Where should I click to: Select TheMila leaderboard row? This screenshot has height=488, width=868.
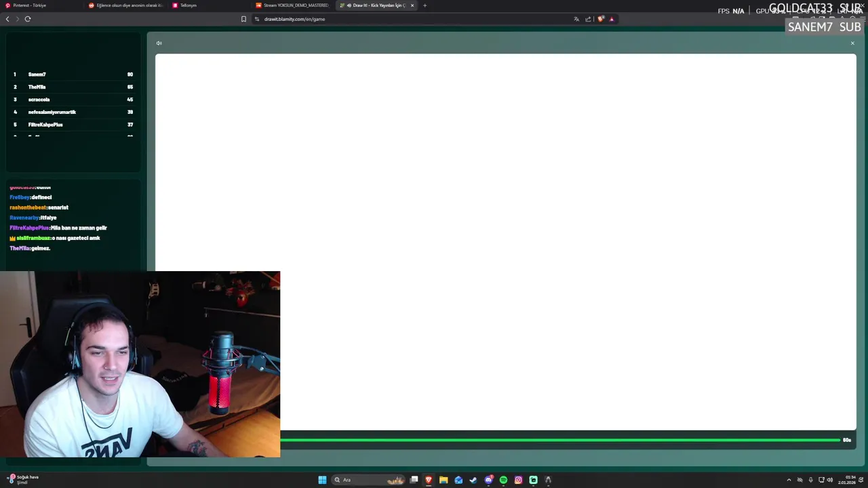pyautogui.click(x=73, y=87)
